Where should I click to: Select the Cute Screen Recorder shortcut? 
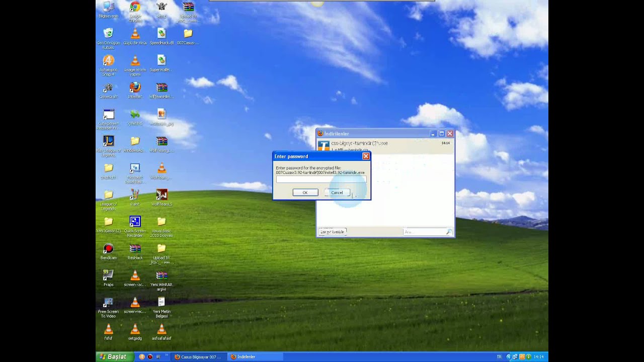click(x=108, y=120)
